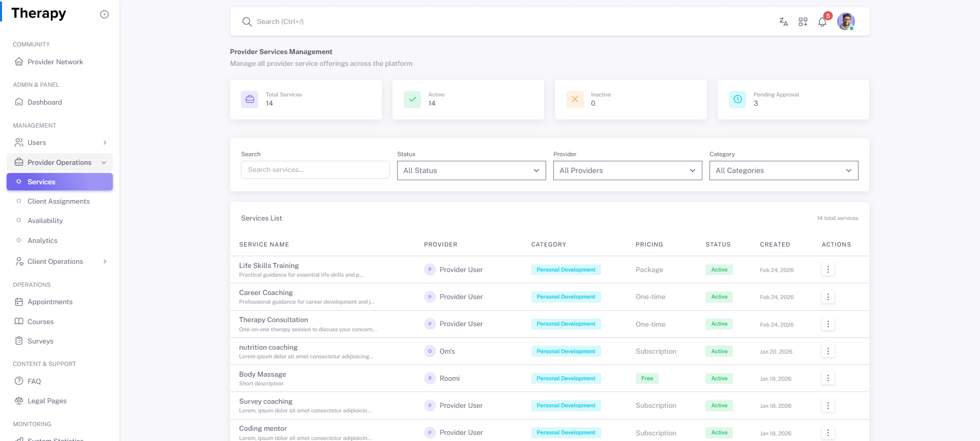
Task: Click the nutrition coaching service name
Action: coord(268,347)
